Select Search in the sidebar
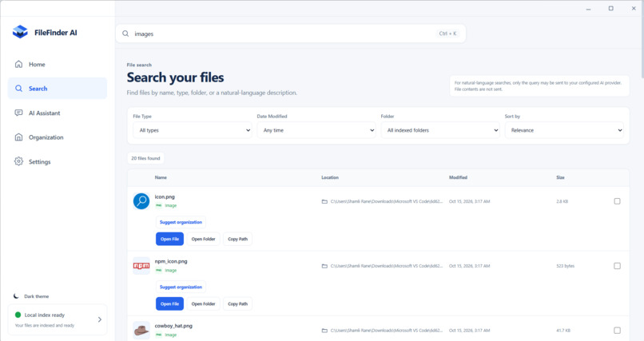 tap(57, 88)
